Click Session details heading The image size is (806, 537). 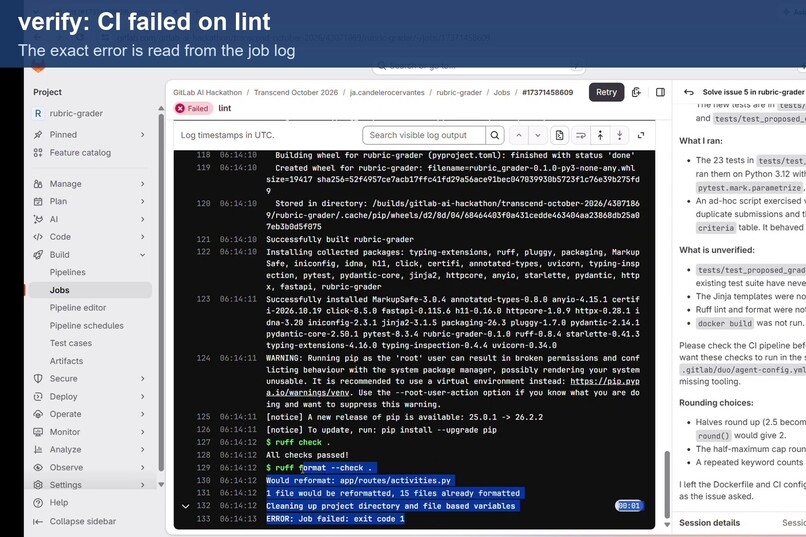click(709, 523)
